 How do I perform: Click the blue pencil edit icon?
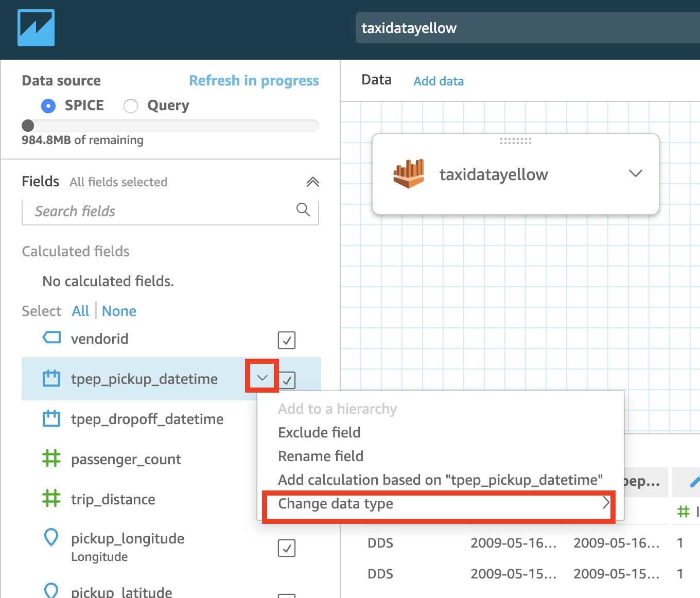(x=694, y=482)
